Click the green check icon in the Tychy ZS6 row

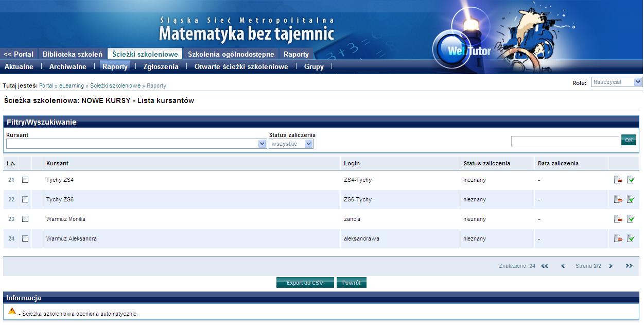(x=631, y=199)
